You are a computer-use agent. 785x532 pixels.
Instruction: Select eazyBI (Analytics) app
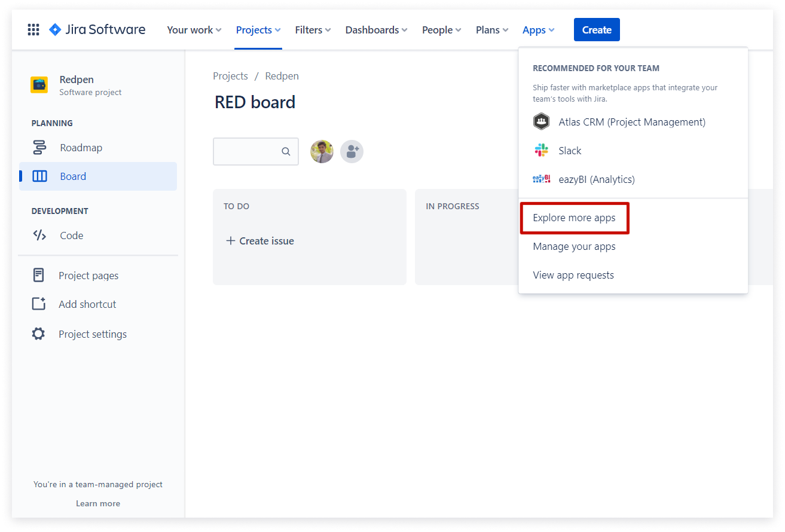[x=633, y=179]
